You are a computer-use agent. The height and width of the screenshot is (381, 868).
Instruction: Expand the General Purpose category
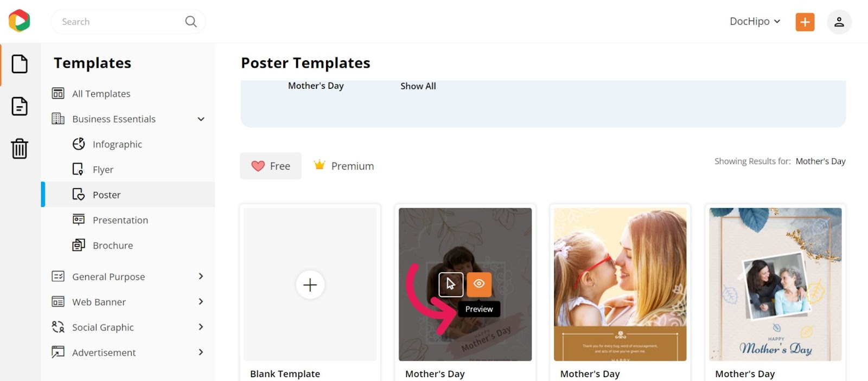pyautogui.click(x=201, y=276)
